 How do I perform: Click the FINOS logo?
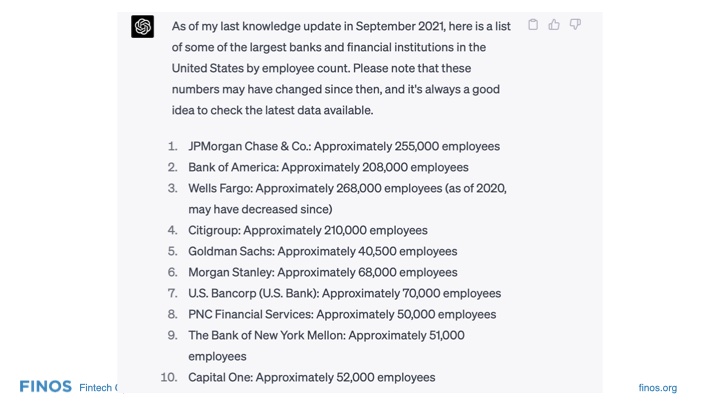[x=45, y=386]
